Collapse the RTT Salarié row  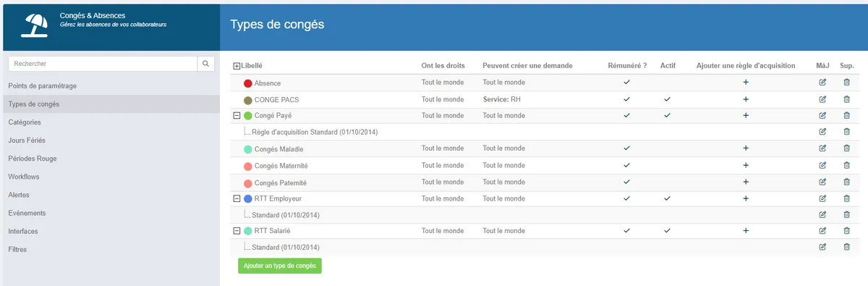click(237, 231)
